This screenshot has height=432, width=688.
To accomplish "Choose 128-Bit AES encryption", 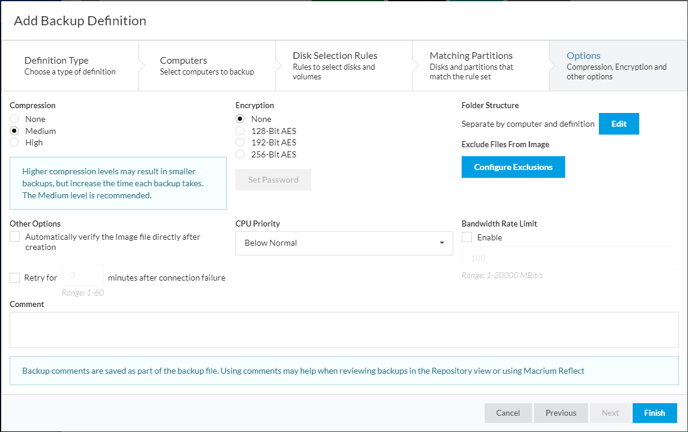I will click(x=240, y=131).
